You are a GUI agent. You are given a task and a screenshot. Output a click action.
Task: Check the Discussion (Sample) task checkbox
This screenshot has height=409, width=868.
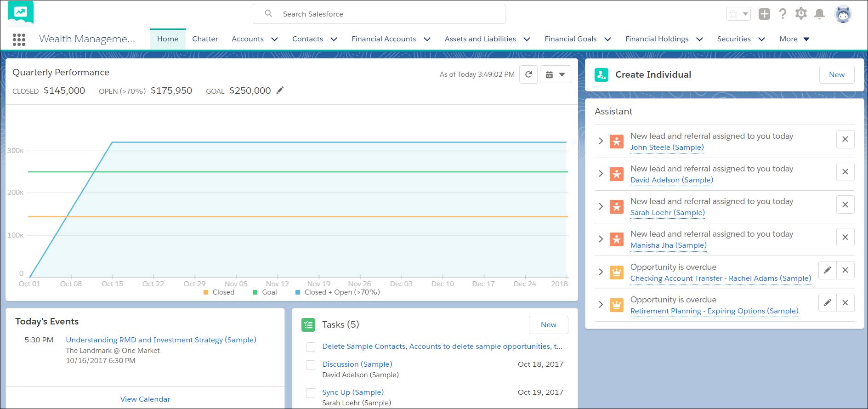(x=311, y=365)
